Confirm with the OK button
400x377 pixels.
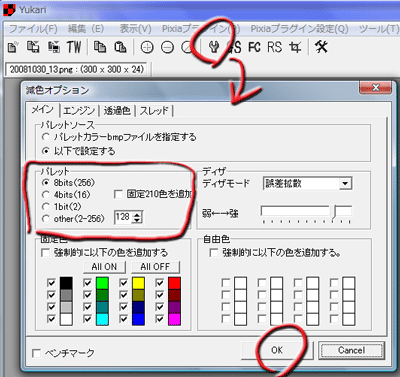[x=277, y=350]
